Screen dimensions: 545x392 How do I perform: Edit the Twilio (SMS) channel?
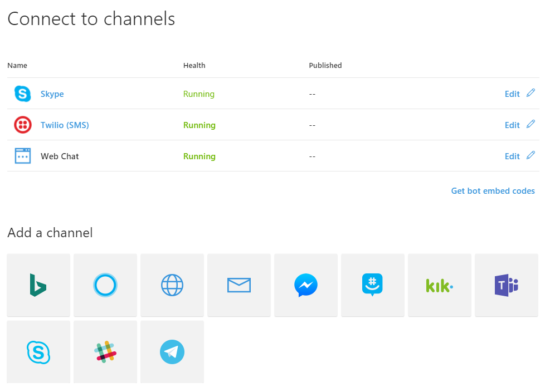coord(512,125)
